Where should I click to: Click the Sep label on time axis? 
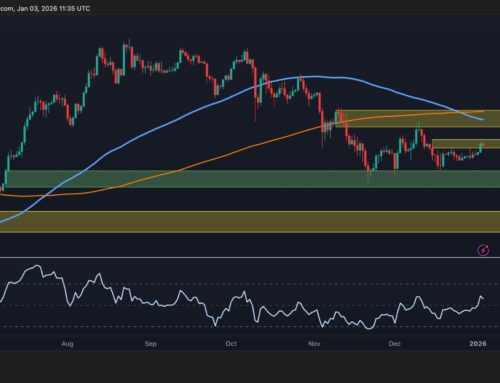coord(150,343)
